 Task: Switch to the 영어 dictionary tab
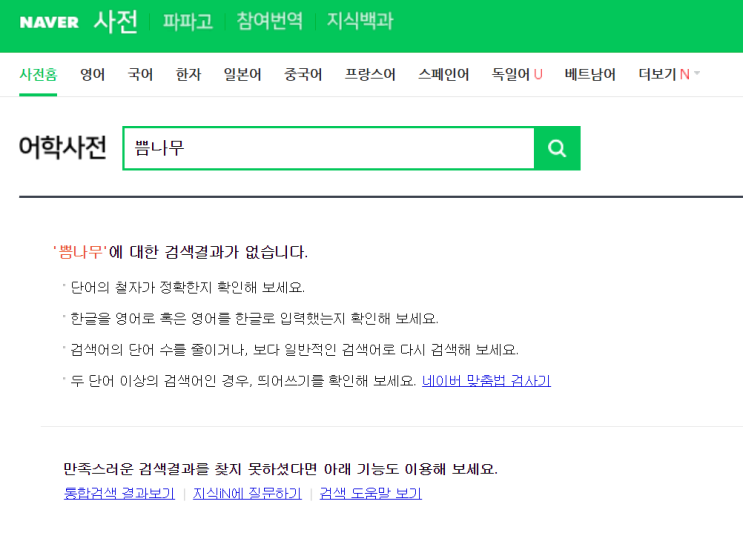[92, 74]
